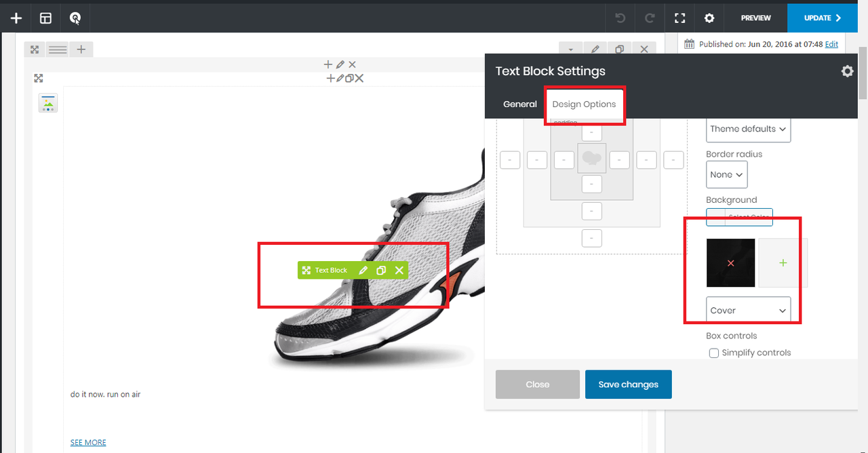This screenshot has width=868, height=453.
Task: Click the Edit link next to publish date
Action: [831, 44]
